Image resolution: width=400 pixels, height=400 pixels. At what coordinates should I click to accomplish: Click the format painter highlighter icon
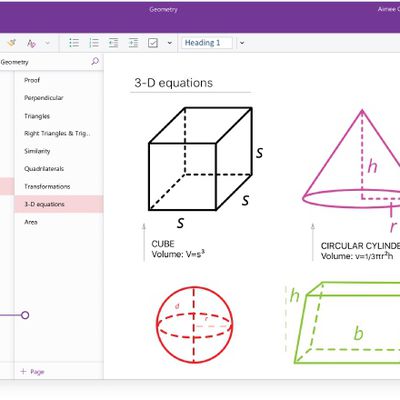click(x=12, y=43)
